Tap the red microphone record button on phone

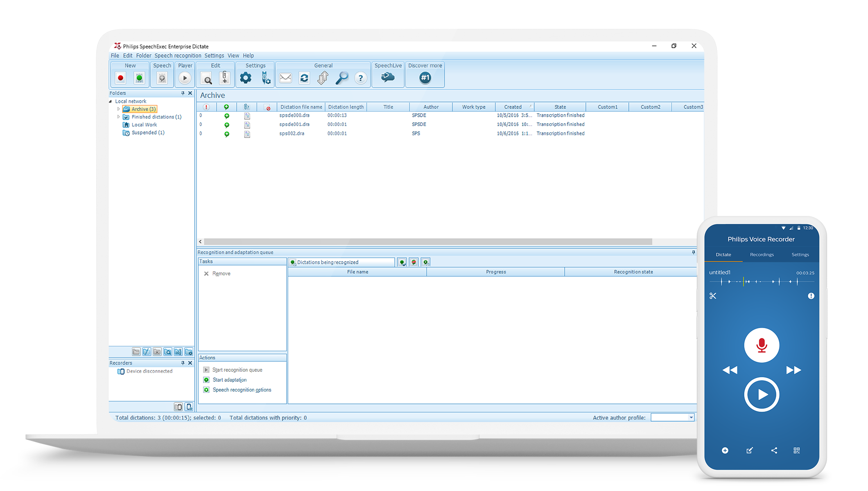[x=762, y=345]
